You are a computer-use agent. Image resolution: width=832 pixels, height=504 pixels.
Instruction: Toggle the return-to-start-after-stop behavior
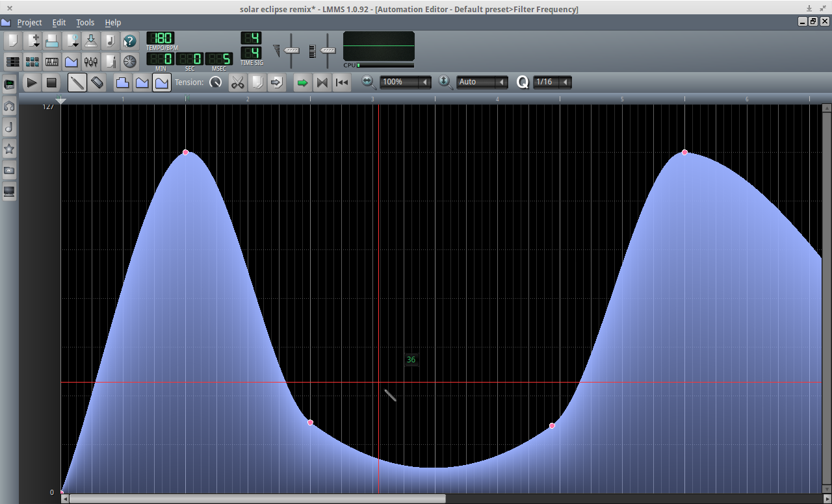pyautogui.click(x=342, y=82)
